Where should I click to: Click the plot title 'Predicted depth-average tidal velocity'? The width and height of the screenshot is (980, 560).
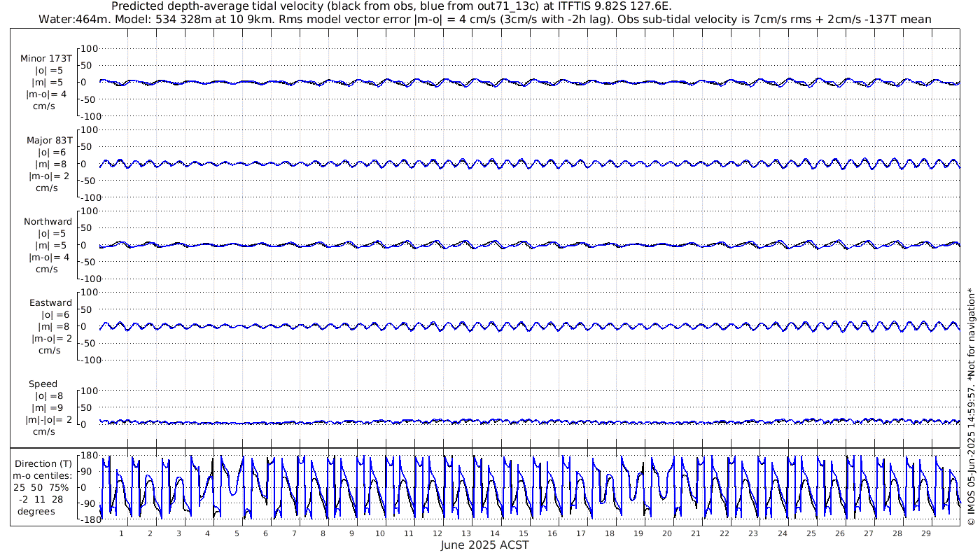coord(216,6)
